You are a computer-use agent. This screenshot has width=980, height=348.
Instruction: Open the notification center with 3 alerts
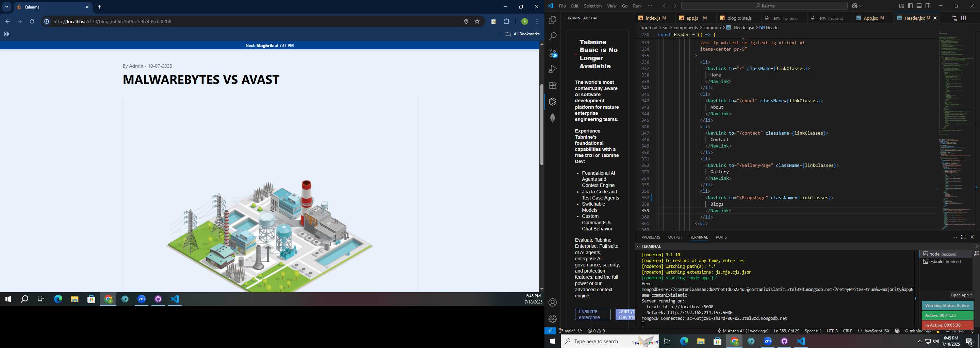[x=970, y=342]
